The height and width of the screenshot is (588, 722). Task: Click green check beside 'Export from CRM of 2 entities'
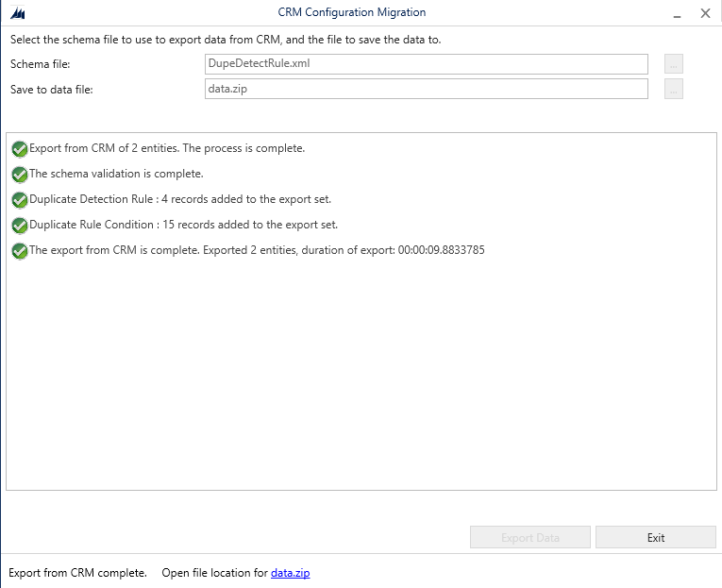[x=20, y=148]
